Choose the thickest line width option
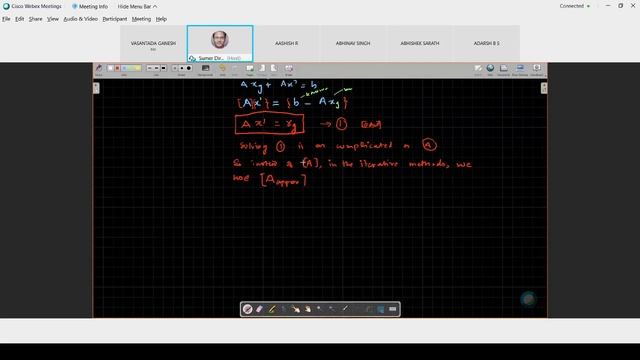The image size is (640, 360). 163,68
